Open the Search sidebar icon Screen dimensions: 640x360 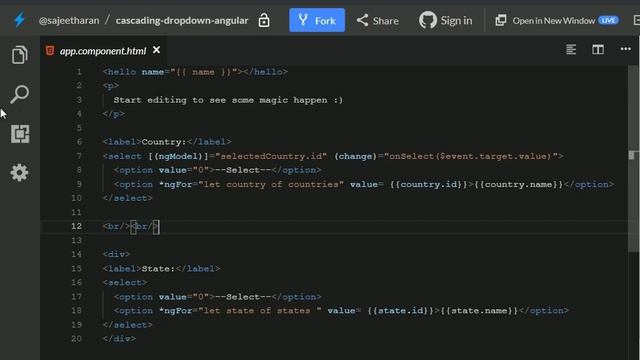tap(20, 94)
